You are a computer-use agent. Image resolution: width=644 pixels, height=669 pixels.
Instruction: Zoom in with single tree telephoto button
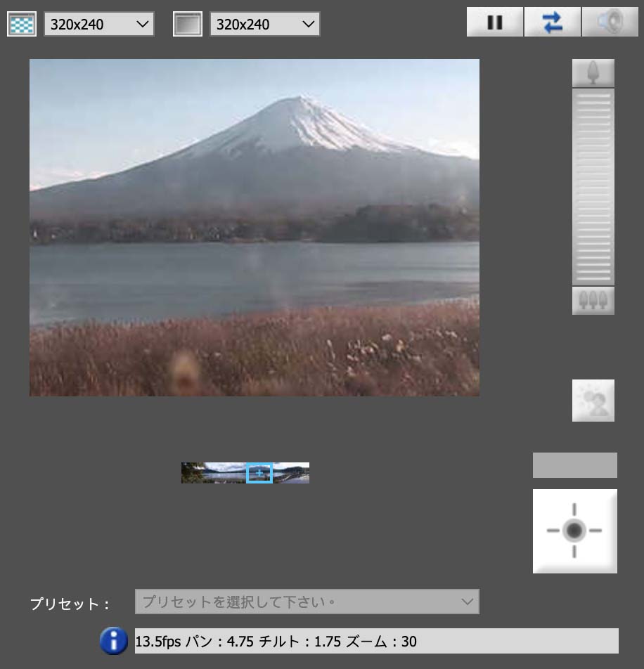coord(593,73)
